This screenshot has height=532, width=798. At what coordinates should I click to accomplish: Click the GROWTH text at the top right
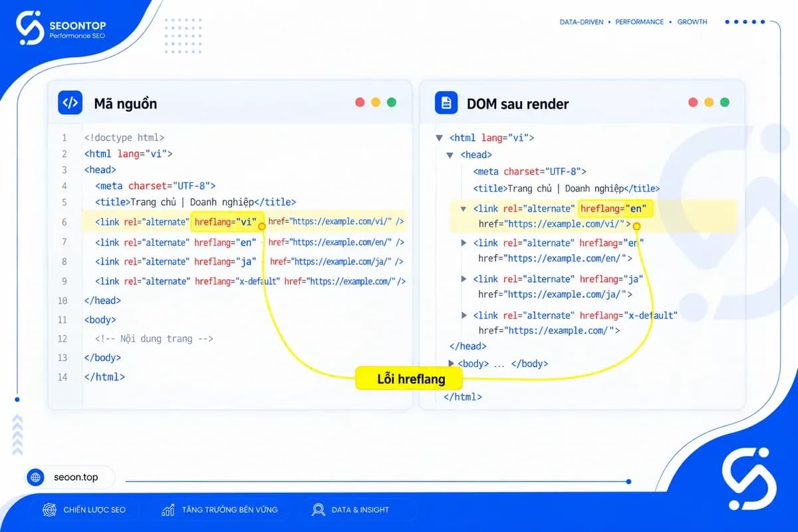point(692,22)
